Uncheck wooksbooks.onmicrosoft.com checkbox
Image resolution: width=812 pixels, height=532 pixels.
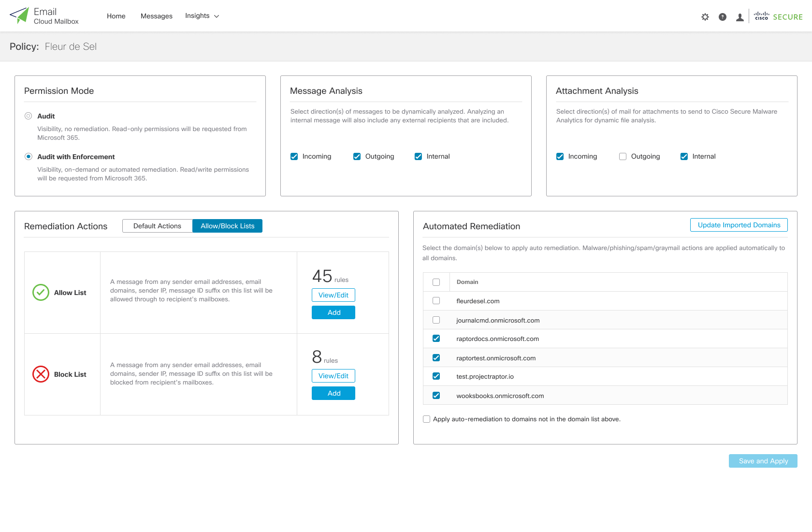(x=436, y=396)
